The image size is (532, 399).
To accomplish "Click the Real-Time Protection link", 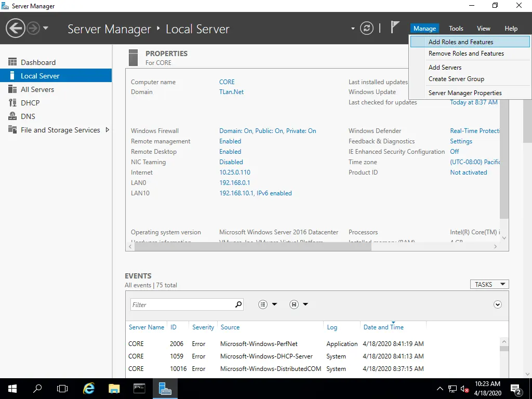I will click(x=475, y=130).
